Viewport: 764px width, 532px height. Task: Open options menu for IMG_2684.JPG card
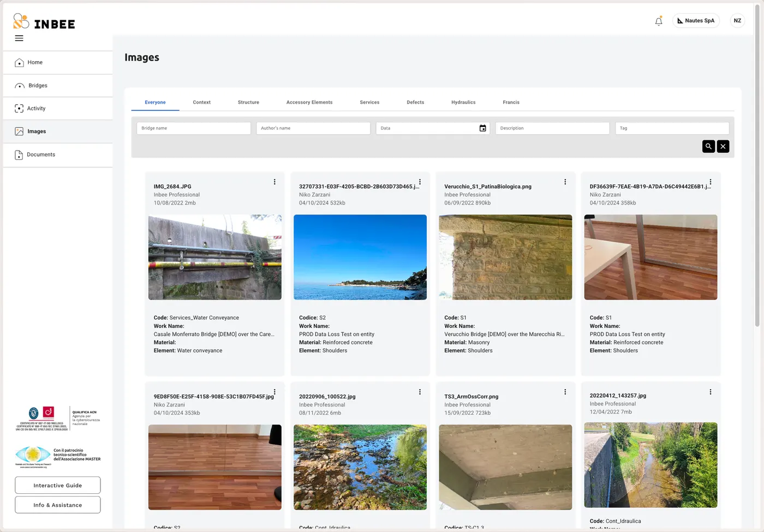pyautogui.click(x=274, y=182)
